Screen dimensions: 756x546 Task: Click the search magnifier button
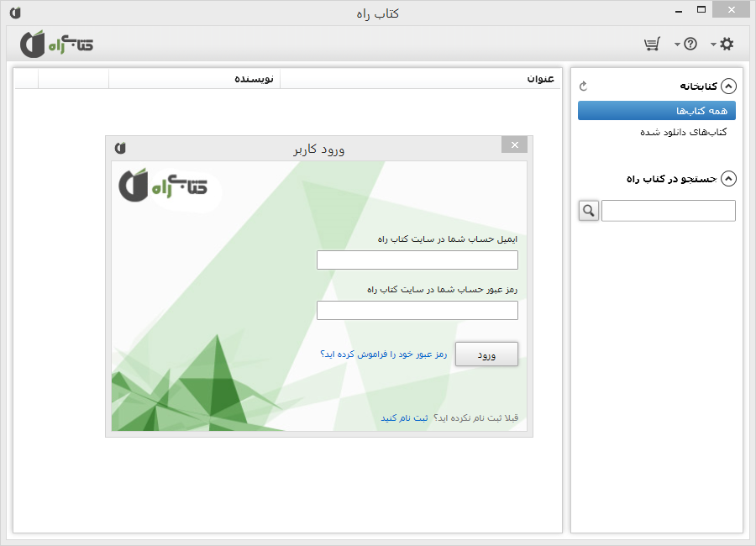coord(589,211)
